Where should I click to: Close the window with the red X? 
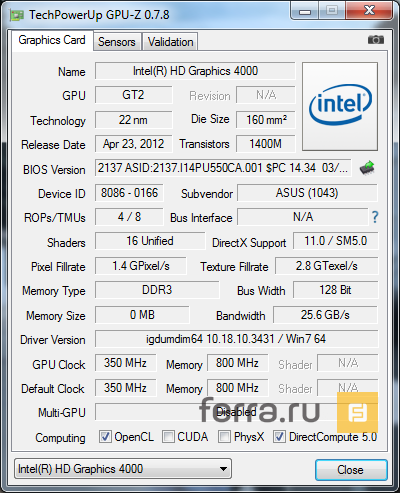[x=369, y=11]
